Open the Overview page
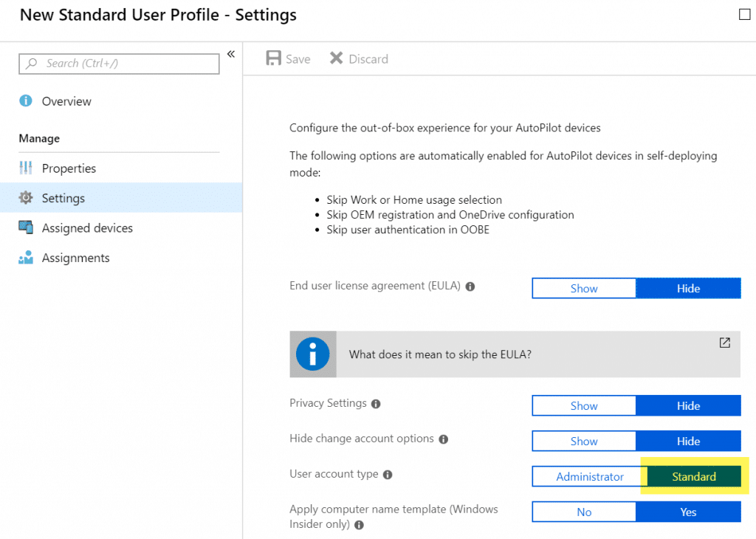Screen dimensions: 756x539 (65, 101)
